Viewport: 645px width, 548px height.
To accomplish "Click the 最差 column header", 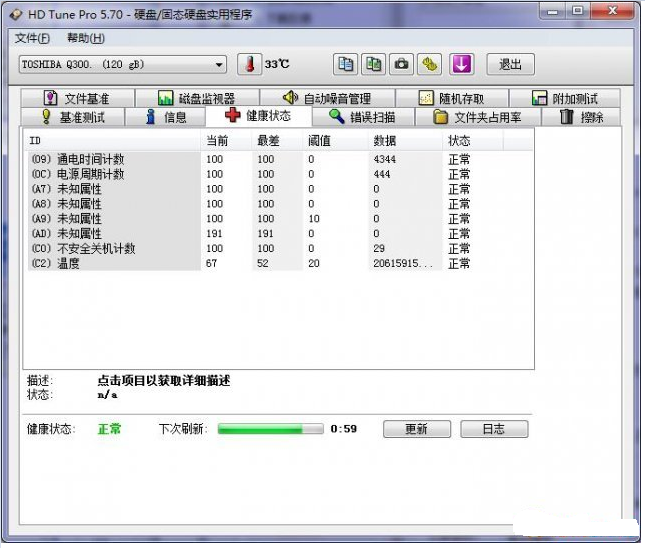I will pos(277,141).
